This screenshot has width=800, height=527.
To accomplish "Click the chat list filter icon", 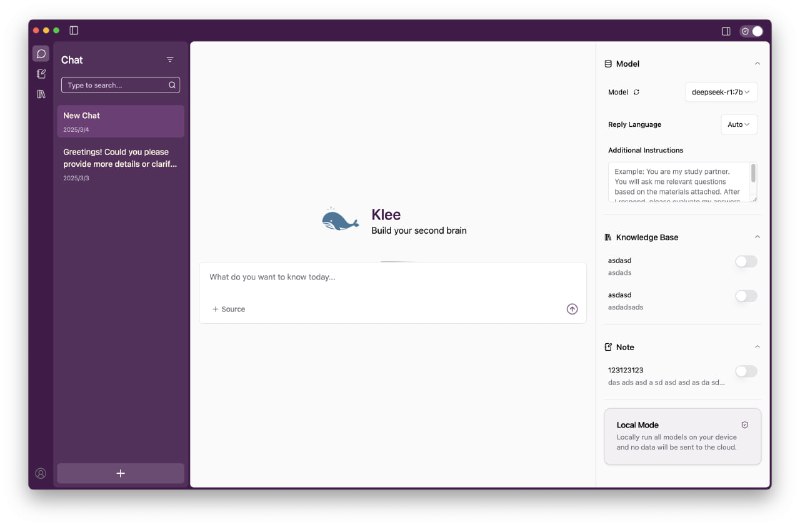I will point(170,60).
